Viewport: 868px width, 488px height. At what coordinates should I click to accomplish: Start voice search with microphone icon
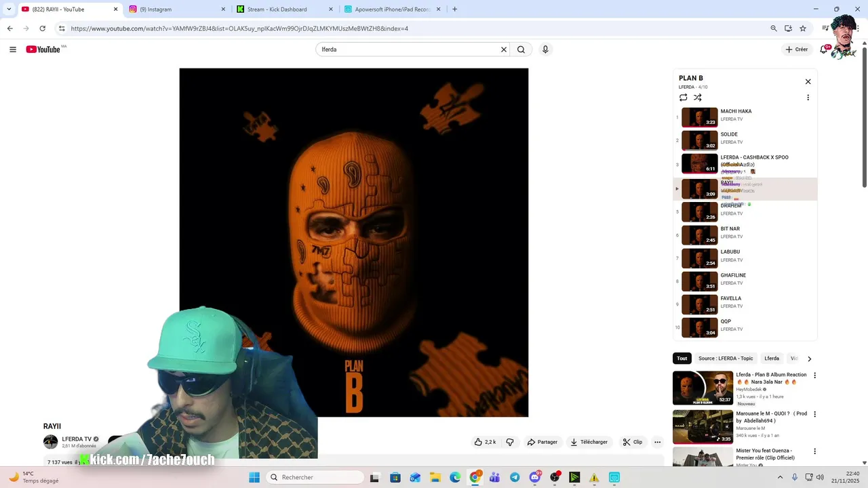545,49
